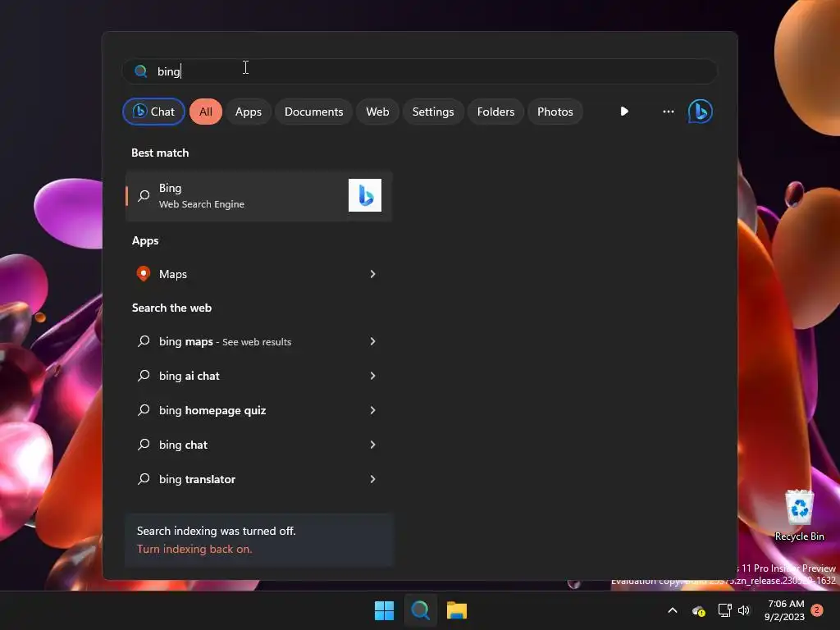Click the search magnifier icon in search box
840x630 pixels.
click(x=140, y=71)
